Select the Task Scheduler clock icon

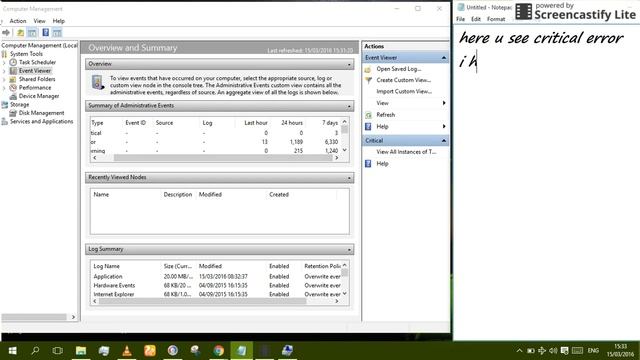(x=13, y=62)
